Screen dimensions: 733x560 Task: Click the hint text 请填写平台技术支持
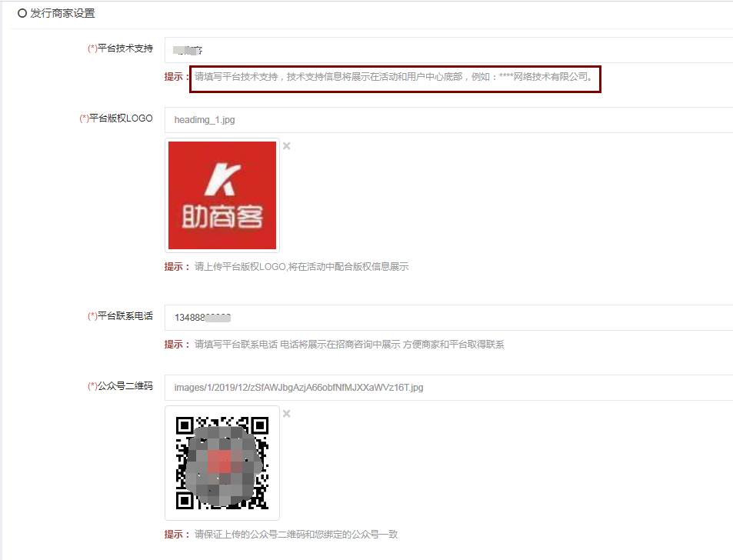pos(395,77)
